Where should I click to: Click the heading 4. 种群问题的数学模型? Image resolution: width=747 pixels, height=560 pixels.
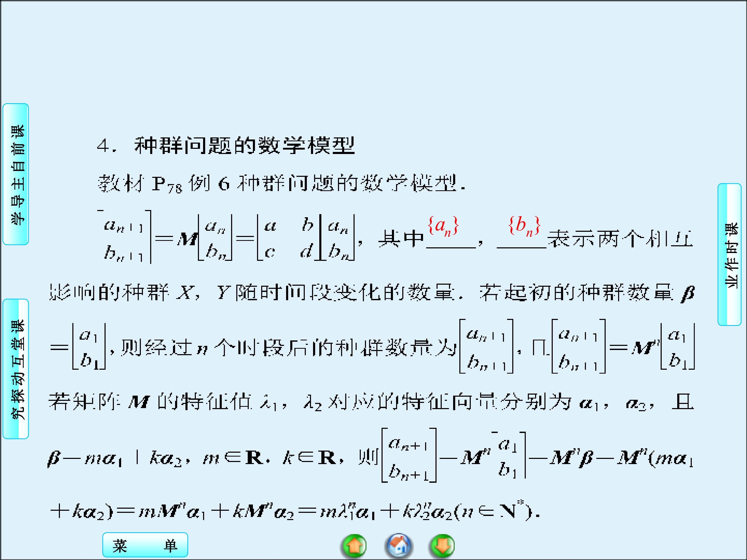tap(226, 146)
